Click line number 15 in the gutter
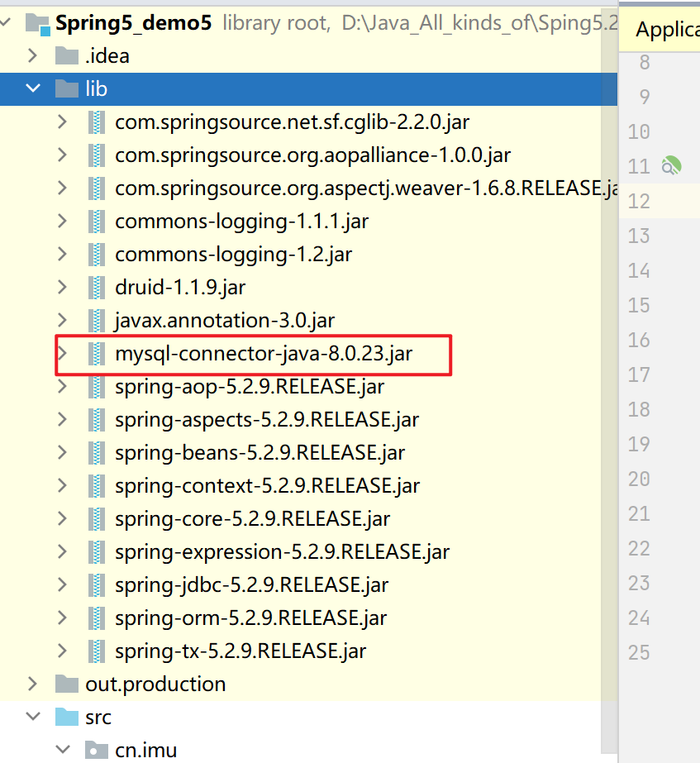The height and width of the screenshot is (763, 700). point(638,305)
